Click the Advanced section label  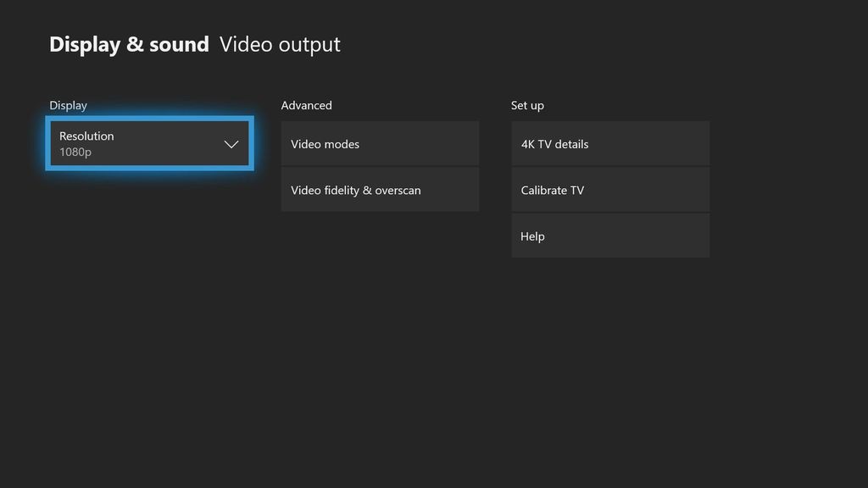click(x=306, y=105)
